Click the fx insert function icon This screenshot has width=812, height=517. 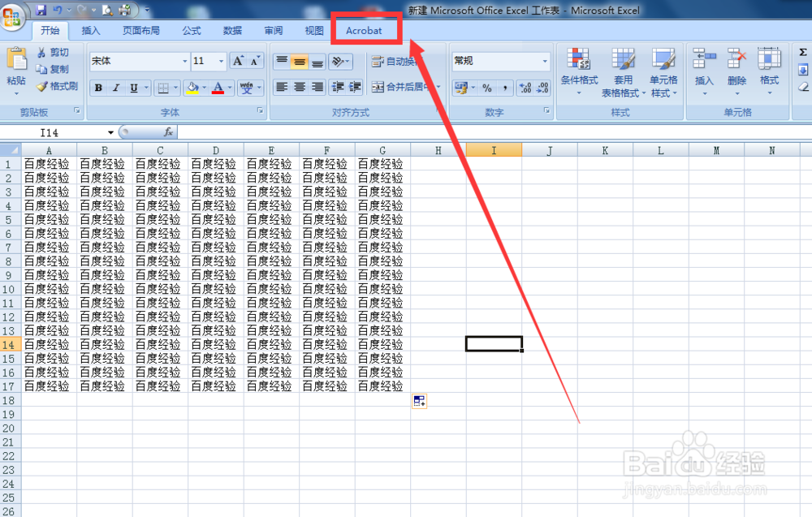tap(168, 132)
